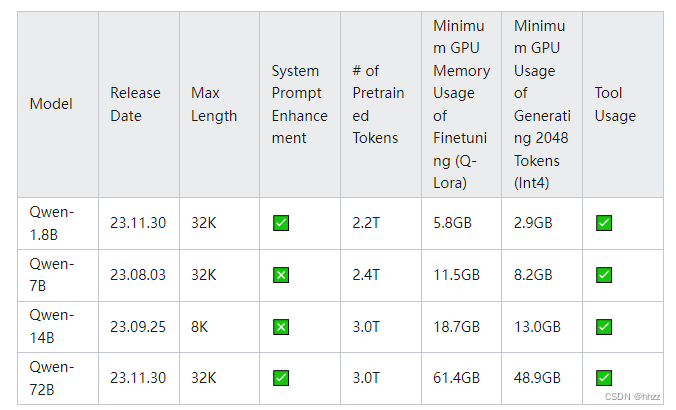
Task: Select the 8K max length cell
Action: coord(201,327)
